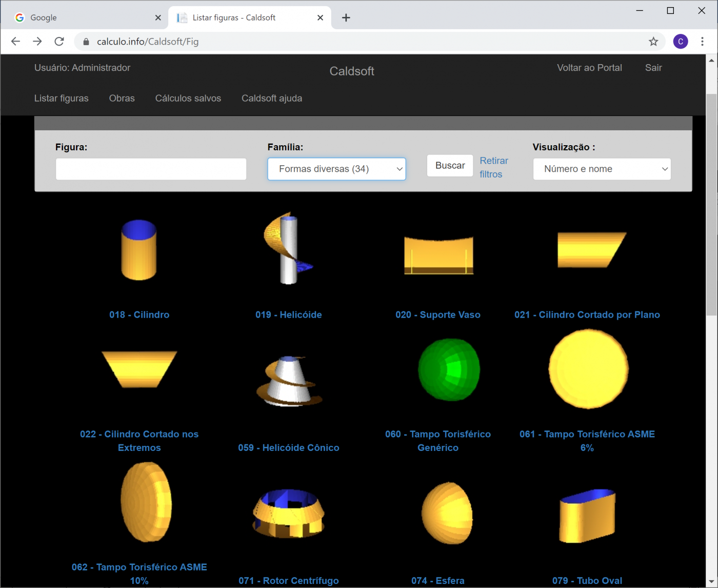Click the Retirar filtros link
This screenshot has height=588, width=718.
pos(493,167)
